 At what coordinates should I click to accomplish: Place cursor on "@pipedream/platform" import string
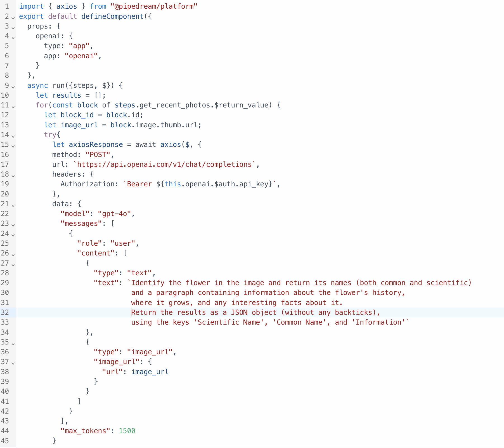pyautogui.click(x=154, y=6)
